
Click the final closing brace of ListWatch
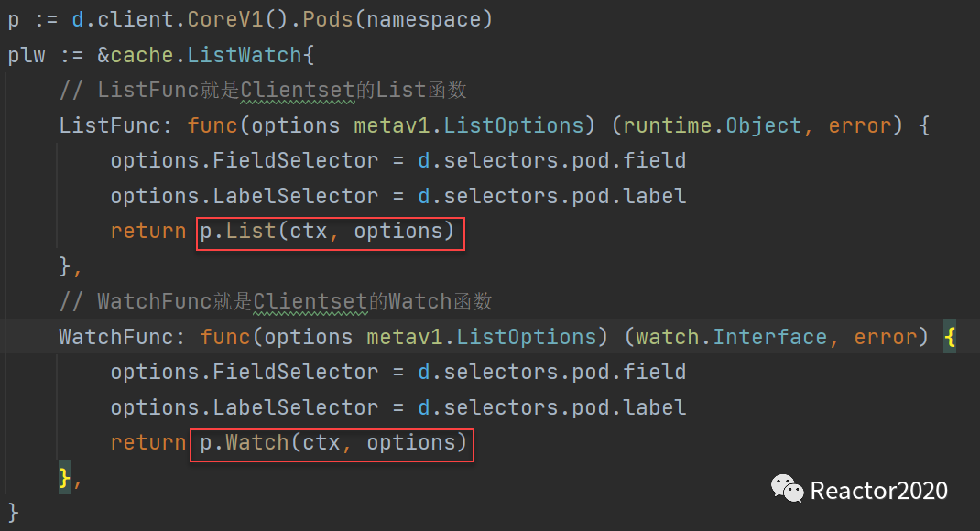(x=13, y=513)
